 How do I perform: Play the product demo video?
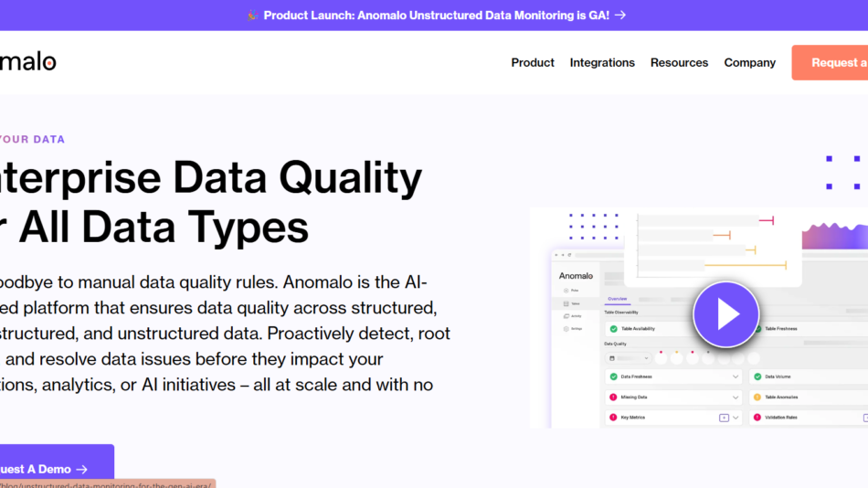coord(726,314)
